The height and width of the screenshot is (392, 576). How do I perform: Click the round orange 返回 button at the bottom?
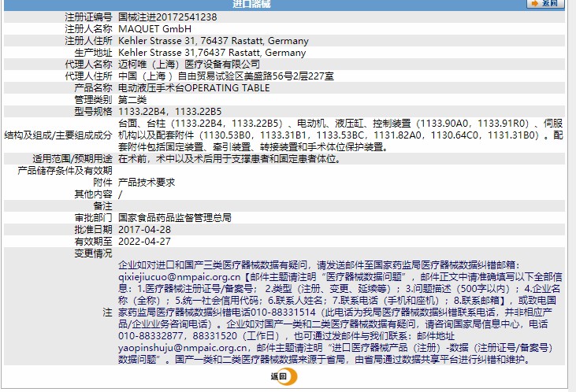click(x=284, y=376)
